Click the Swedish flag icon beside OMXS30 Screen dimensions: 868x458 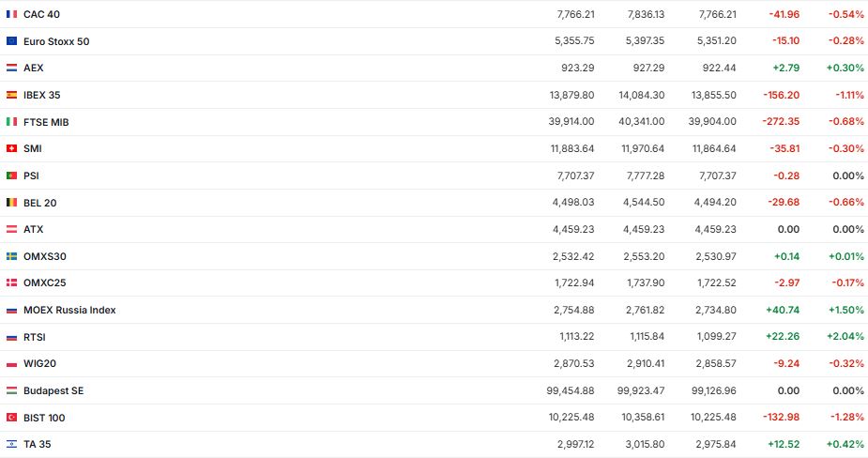click(x=11, y=256)
